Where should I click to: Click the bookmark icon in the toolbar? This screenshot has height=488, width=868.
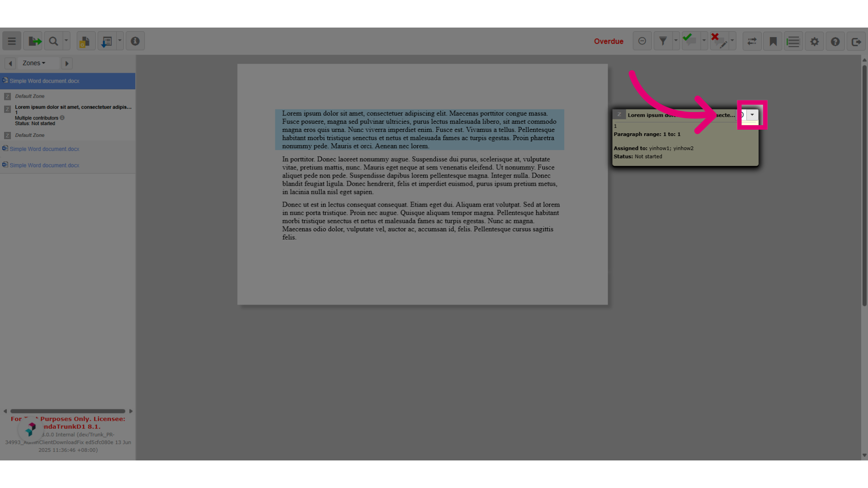tap(773, 41)
